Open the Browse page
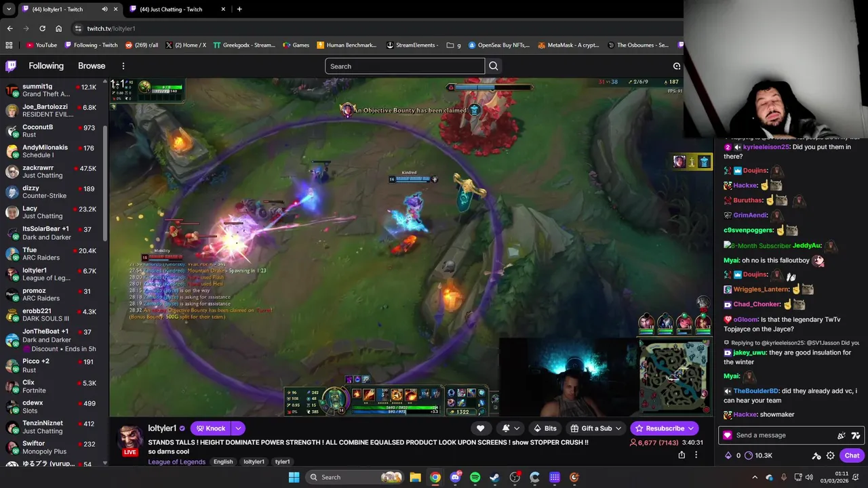The image size is (868, 488). [92, 66]
